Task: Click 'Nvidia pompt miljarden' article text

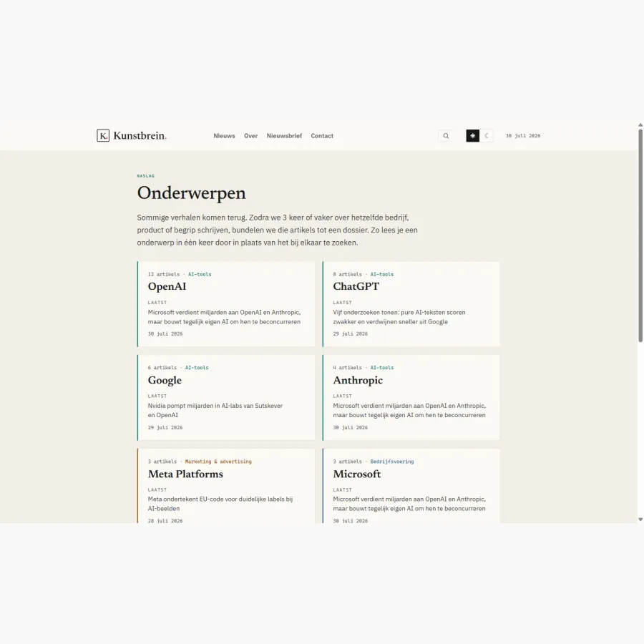Action: point(215,410)
